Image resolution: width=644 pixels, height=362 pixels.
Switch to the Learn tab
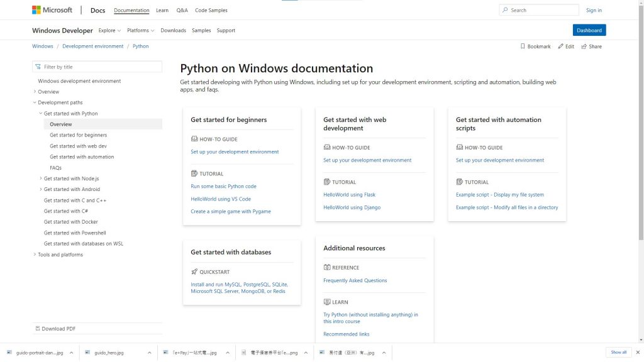pyautogui.click(x=162, y=10)
